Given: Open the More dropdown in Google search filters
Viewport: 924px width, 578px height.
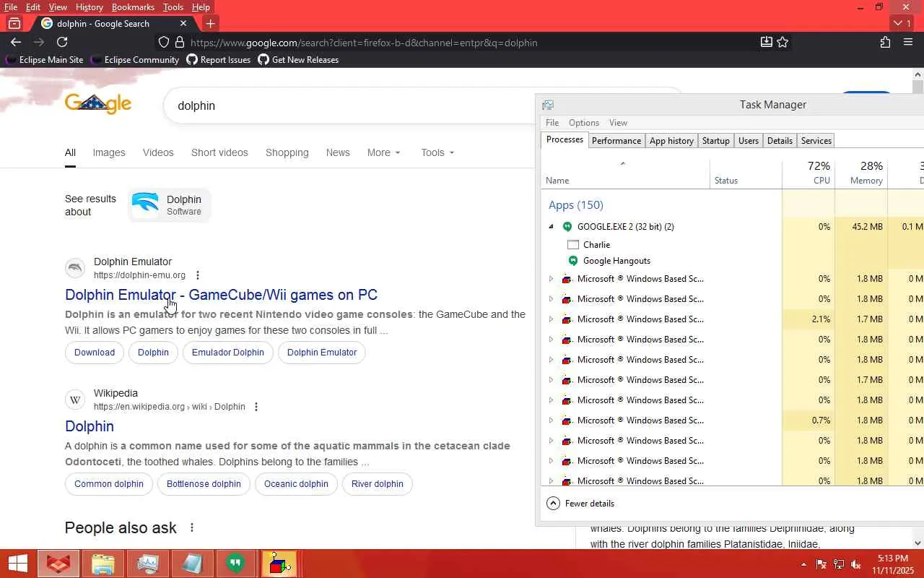Looking at the screenshot, I should pyautogui.click(x=383, y=152).
